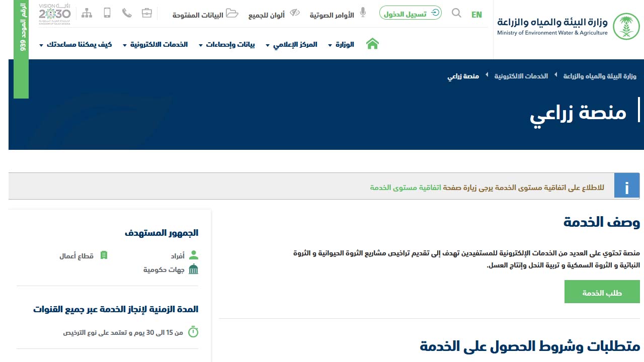Image resolution: width=644 pixels, height=362 pixels.
Task: Click the open data folder icon
Action: tap(232, 13)
